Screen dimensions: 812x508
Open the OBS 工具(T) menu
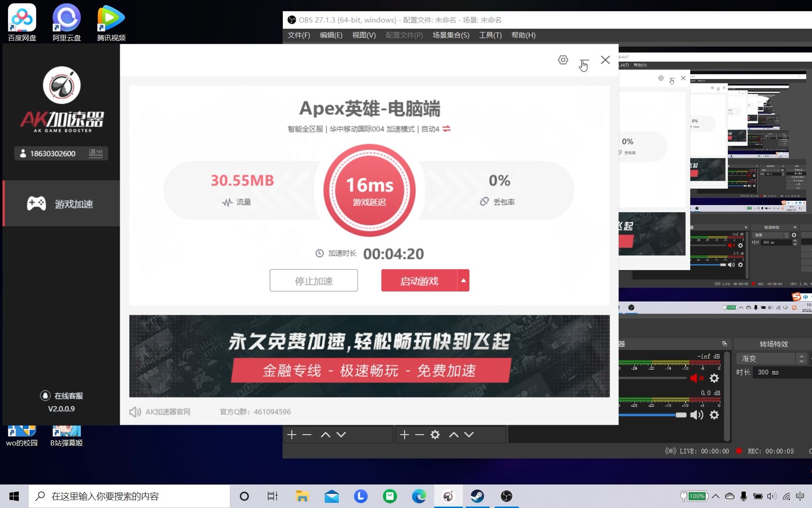click(490, 35)
